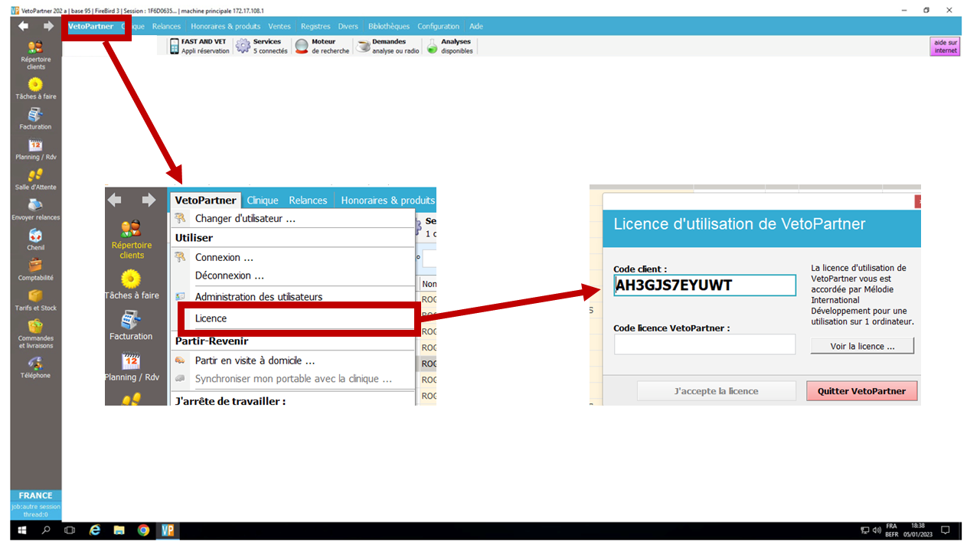Click the FRANCE label at sidebar bottom

(x=35, y=495)
